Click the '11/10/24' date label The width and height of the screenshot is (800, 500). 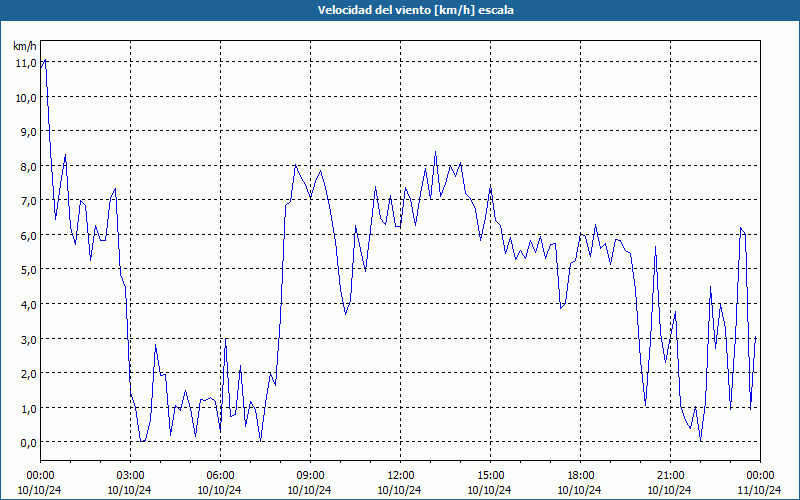[x=760, y=490]
